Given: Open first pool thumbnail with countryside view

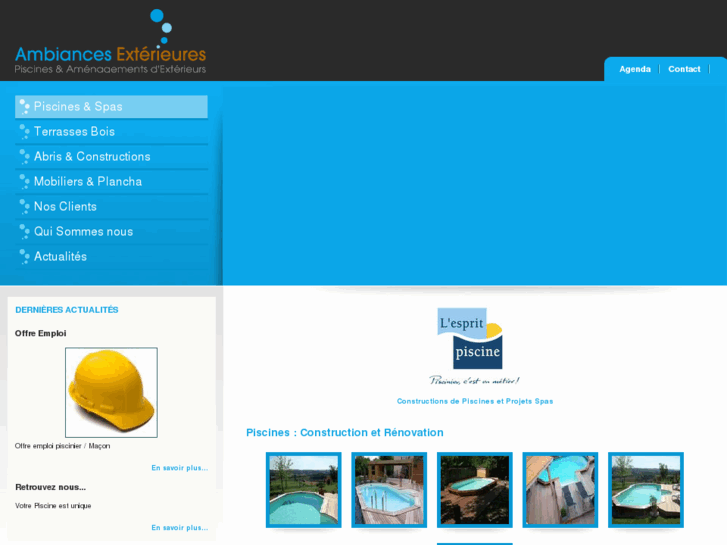Looking at the screenshot, I should (304, 490).
